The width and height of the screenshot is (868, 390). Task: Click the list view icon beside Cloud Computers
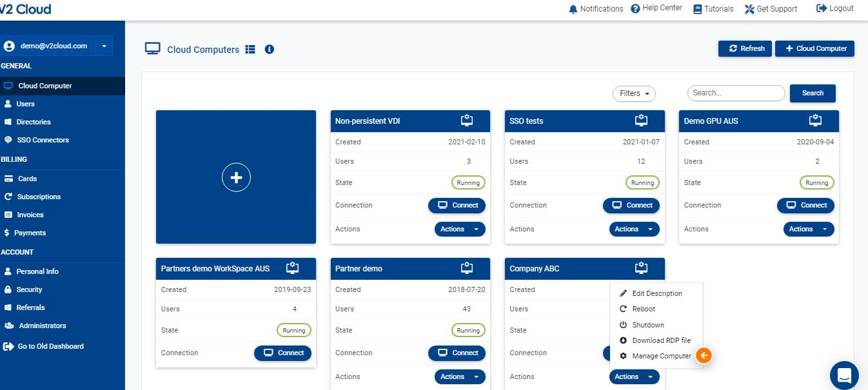(250, 50)
